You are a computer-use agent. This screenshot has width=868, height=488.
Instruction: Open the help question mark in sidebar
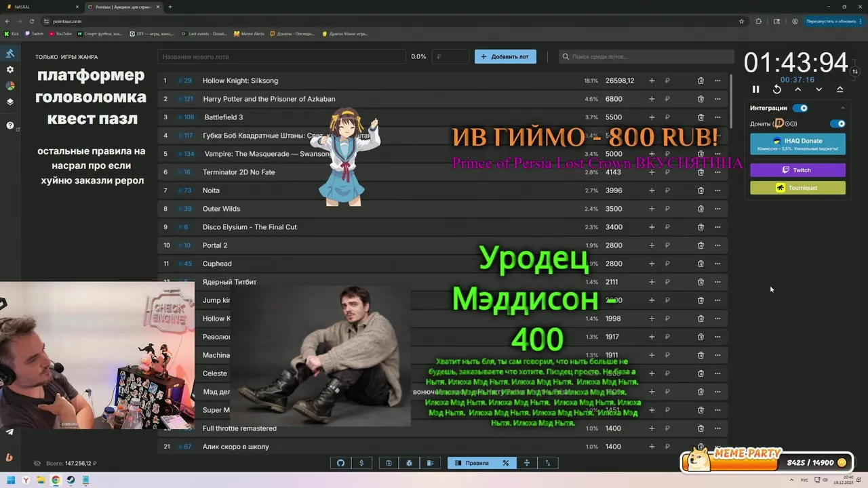(x=10, y=125)
